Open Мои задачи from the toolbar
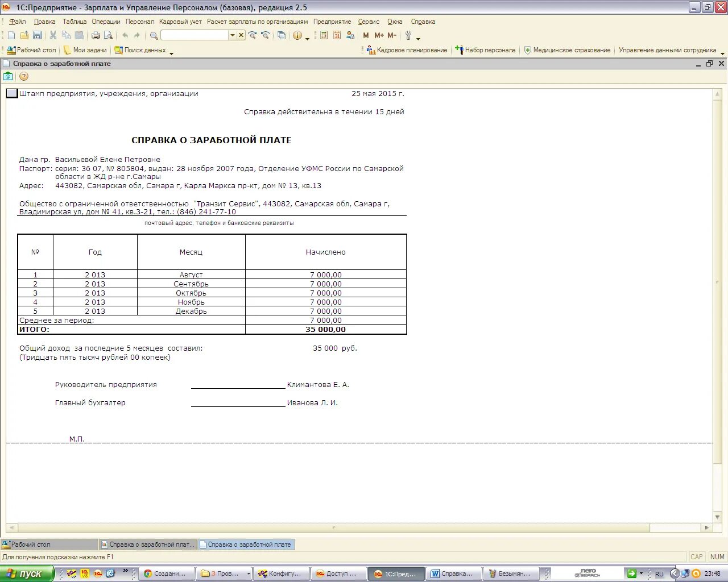This screenshot has width=728, height=582. tap(85, 50)
